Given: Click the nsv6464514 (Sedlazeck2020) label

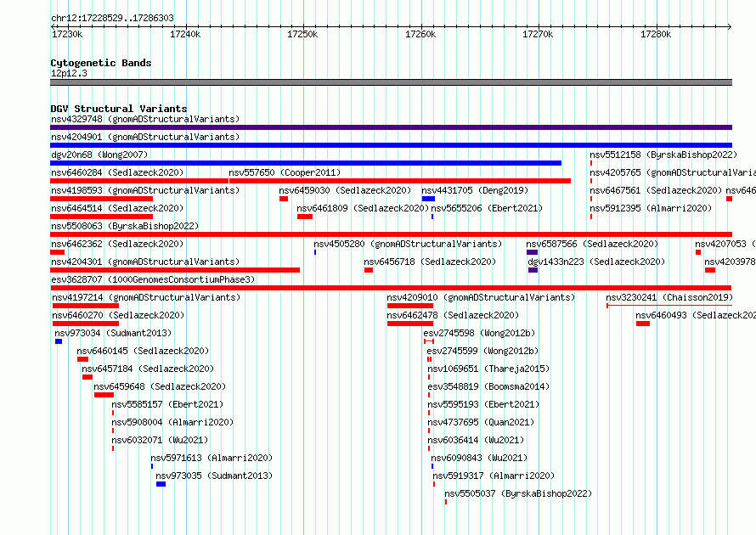Looking at the screenshot, I should [x=117, y=208].
